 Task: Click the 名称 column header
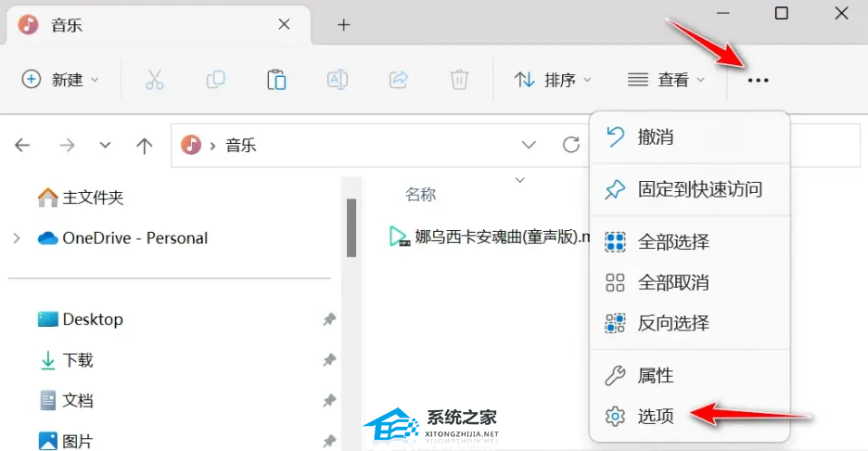tap(421, 195)
